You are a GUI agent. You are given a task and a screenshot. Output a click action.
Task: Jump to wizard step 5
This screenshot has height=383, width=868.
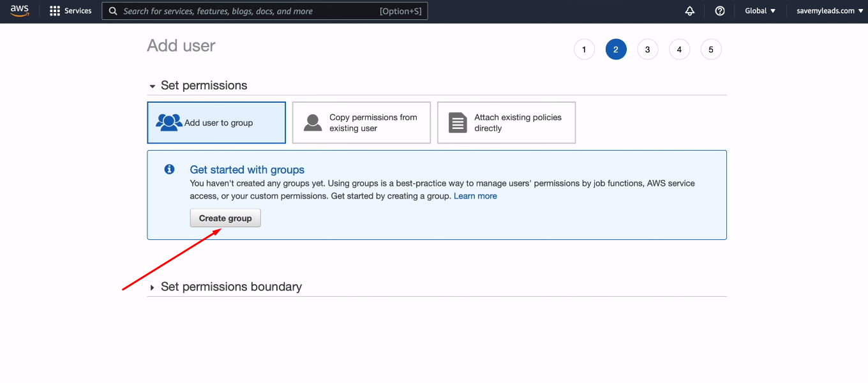click(x=711, y=49)
